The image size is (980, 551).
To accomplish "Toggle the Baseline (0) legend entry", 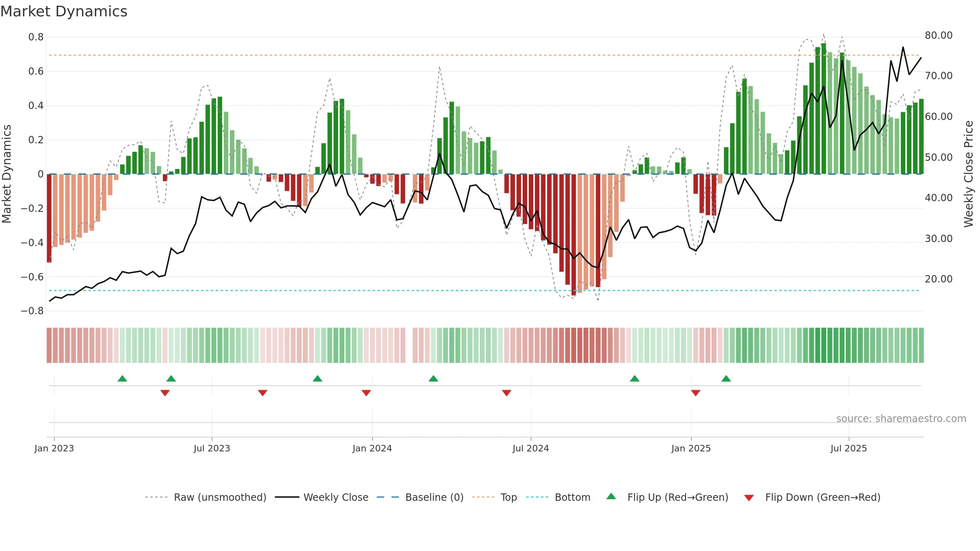I will 420,497.
